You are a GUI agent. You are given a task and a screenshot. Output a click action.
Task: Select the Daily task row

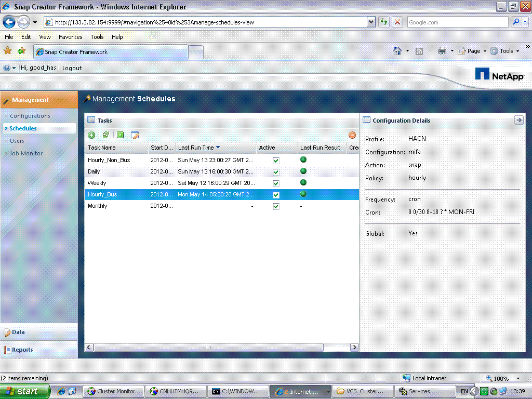[x=221, y=171]
